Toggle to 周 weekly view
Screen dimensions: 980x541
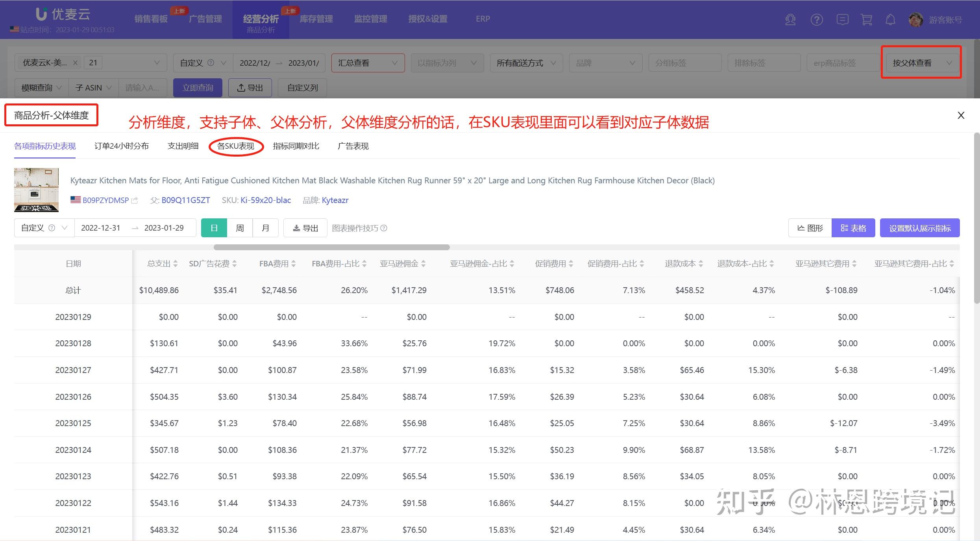(x=240, y=227)
